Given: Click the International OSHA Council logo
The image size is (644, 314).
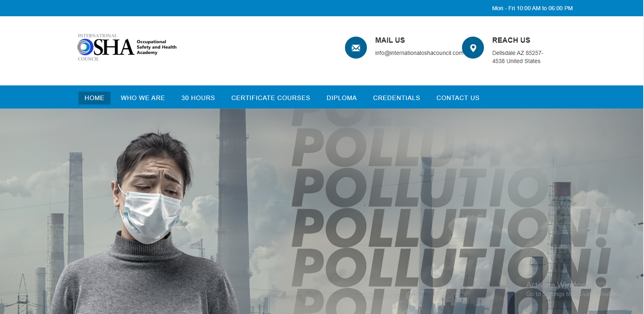Looking at the screenshot, I should (127, 48).
